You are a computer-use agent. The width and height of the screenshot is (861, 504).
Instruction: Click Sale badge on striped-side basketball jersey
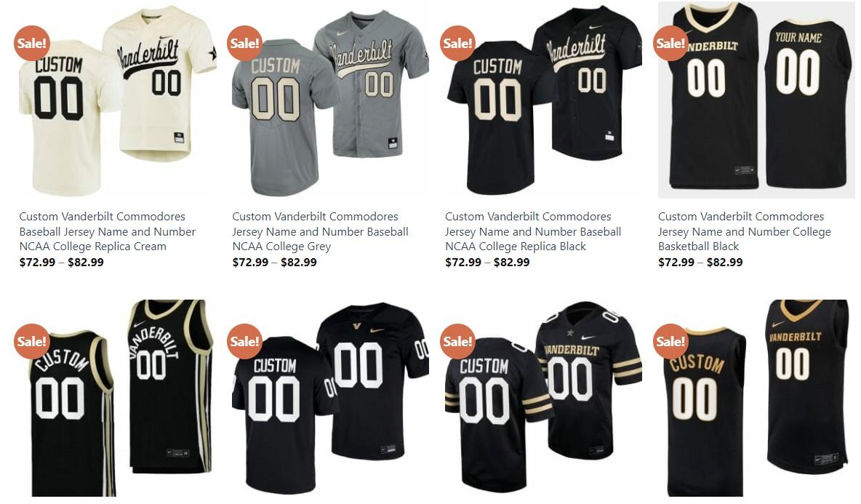[31, 342]
